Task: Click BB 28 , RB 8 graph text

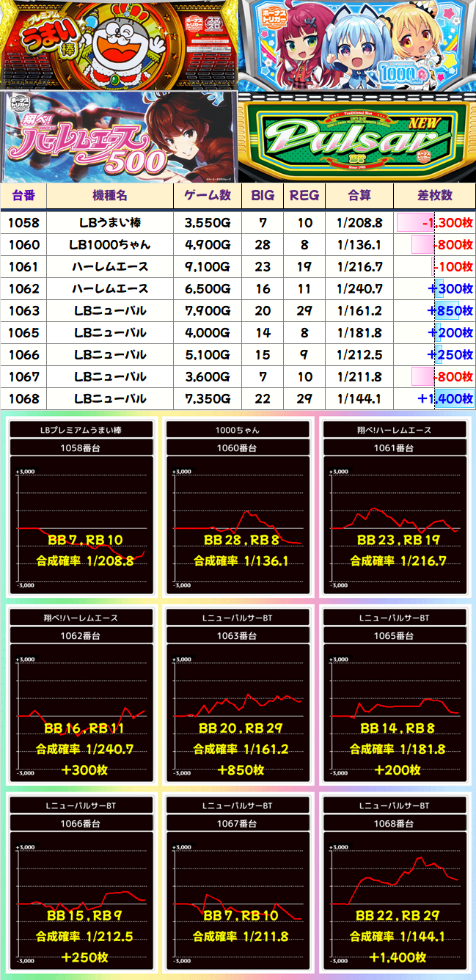Action: 242,540
